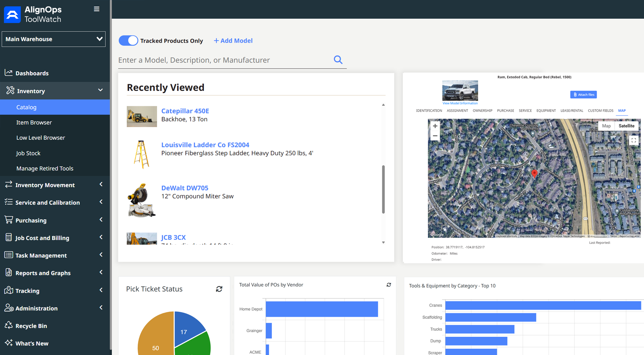Refresh Total Value of POs by Vendor
The height and width of the screenshot is (355, 644).
(389, 285)
